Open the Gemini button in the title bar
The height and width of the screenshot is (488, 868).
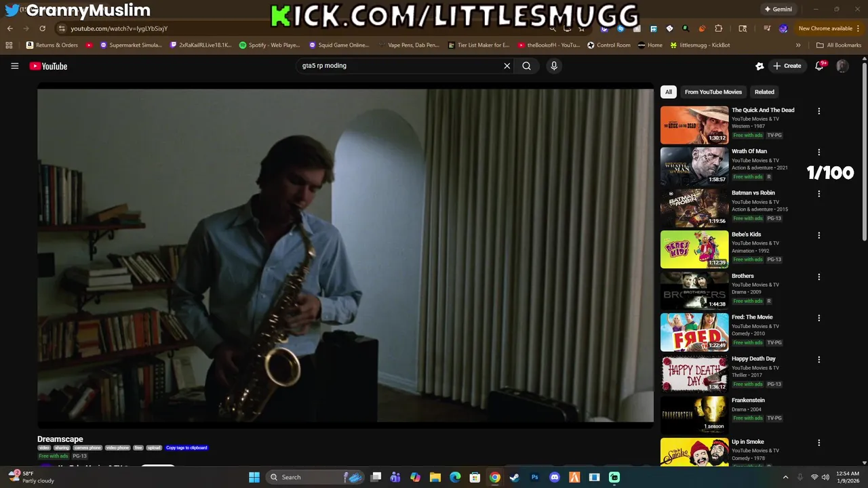tap(778, 9)
